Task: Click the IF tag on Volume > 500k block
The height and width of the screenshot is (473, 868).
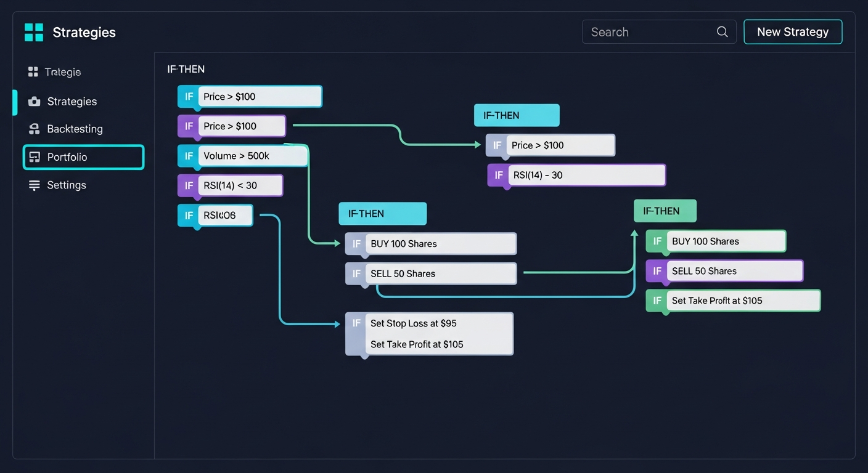Action: 189,156
